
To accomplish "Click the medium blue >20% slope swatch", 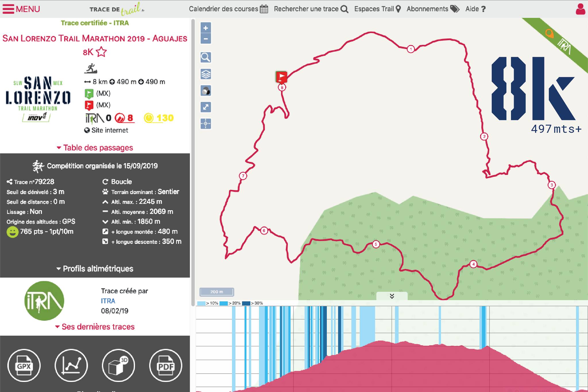I will tap(224, 303).
